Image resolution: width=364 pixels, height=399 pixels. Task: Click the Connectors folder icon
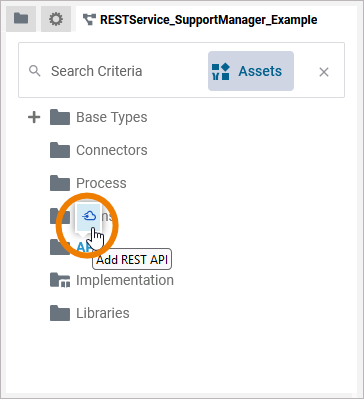pos(60,150)
